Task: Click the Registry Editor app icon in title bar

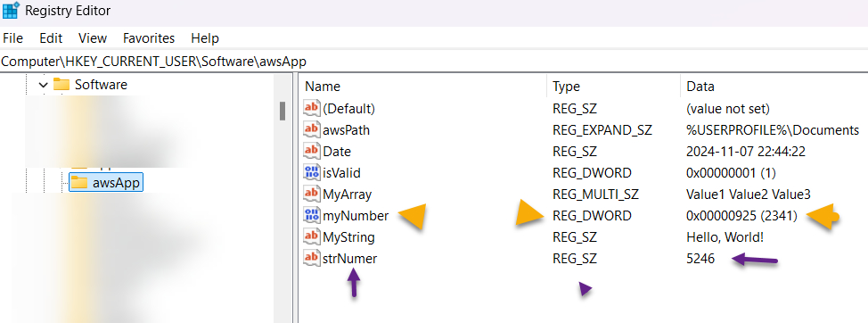Action: (11, 11)
